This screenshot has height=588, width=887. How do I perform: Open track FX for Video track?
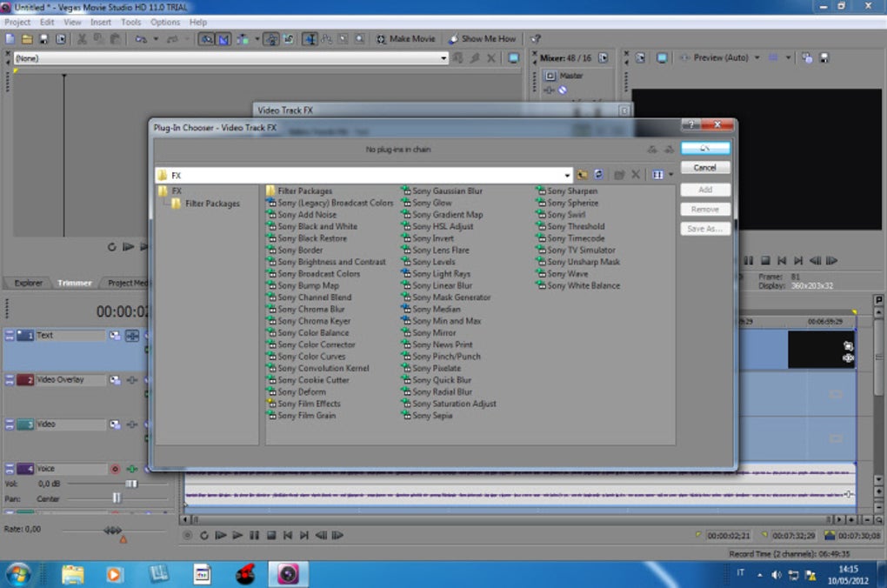(132, 424)
